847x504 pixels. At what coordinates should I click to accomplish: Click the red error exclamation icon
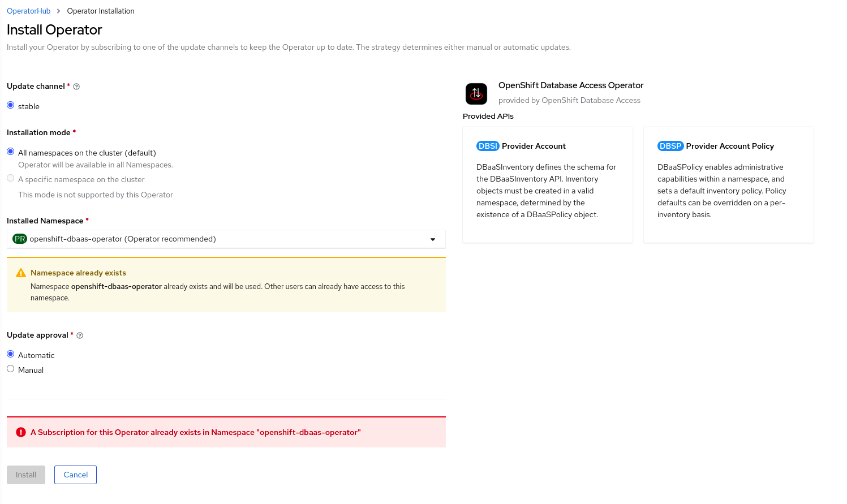click(21, 432)
